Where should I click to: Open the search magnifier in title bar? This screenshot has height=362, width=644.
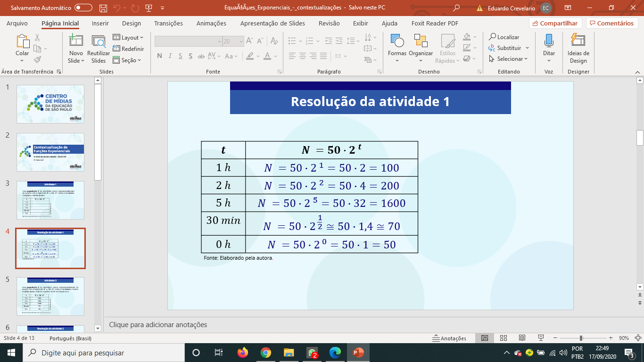tap(456, 8)
